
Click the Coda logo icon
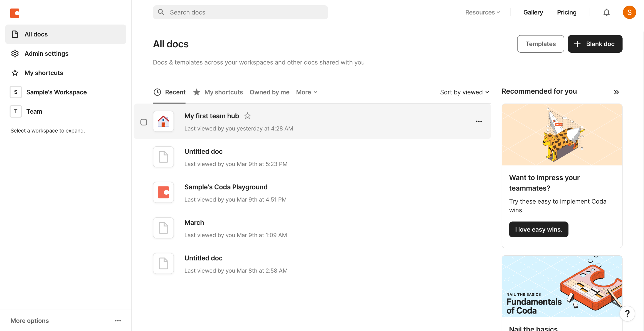(15, 13)
